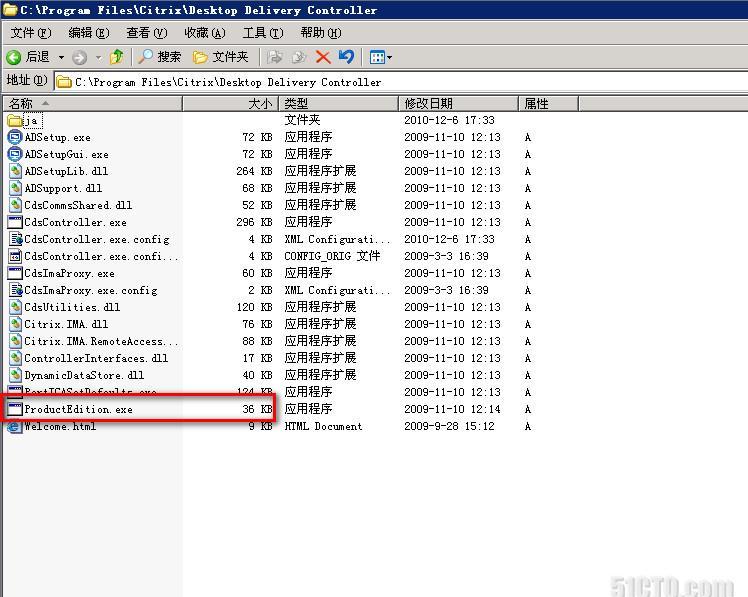Select Citrix.IMA.RemoteAccess file icon
This screenshot has height=597, width=748.
pyautogui.click(x=15, y=341)
